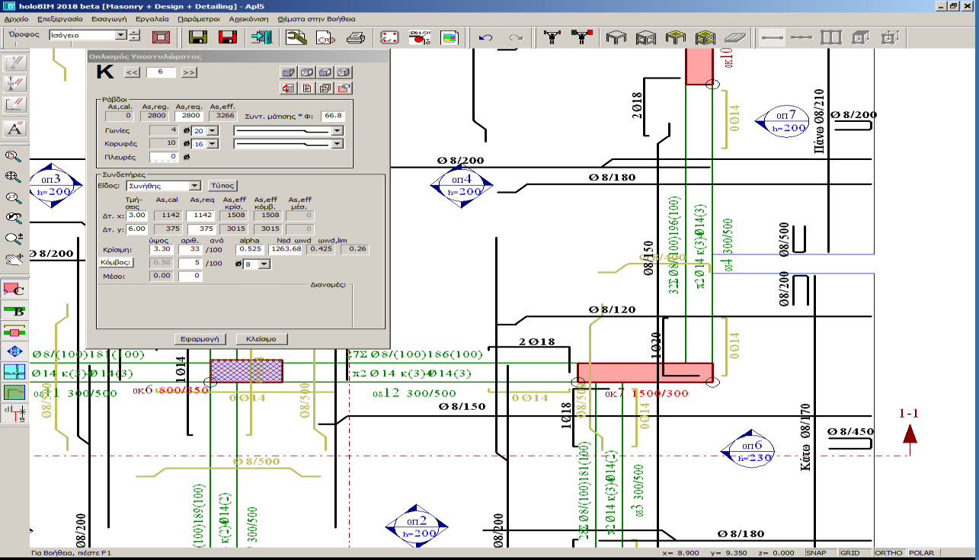Click the Δτ. y Τμήσεις field 6.00
Image resolution: width=979 pixels, height=560 pixels.
pos(137,229)
